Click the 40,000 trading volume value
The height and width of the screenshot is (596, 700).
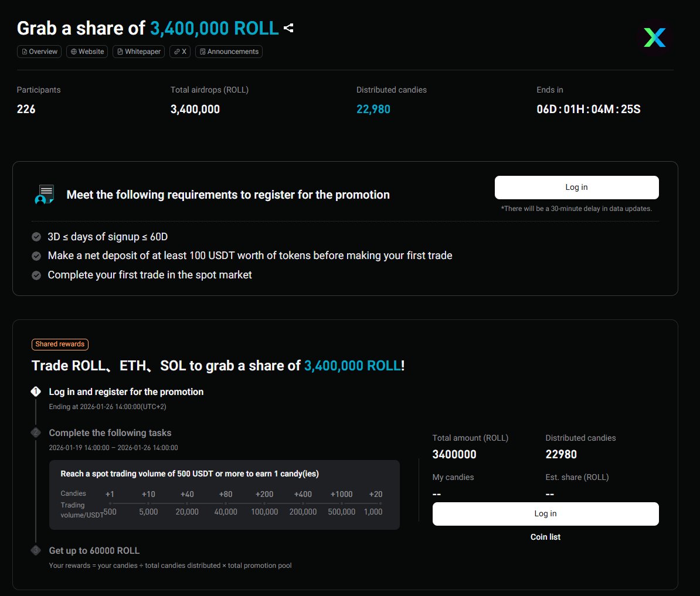coord(226,512)
